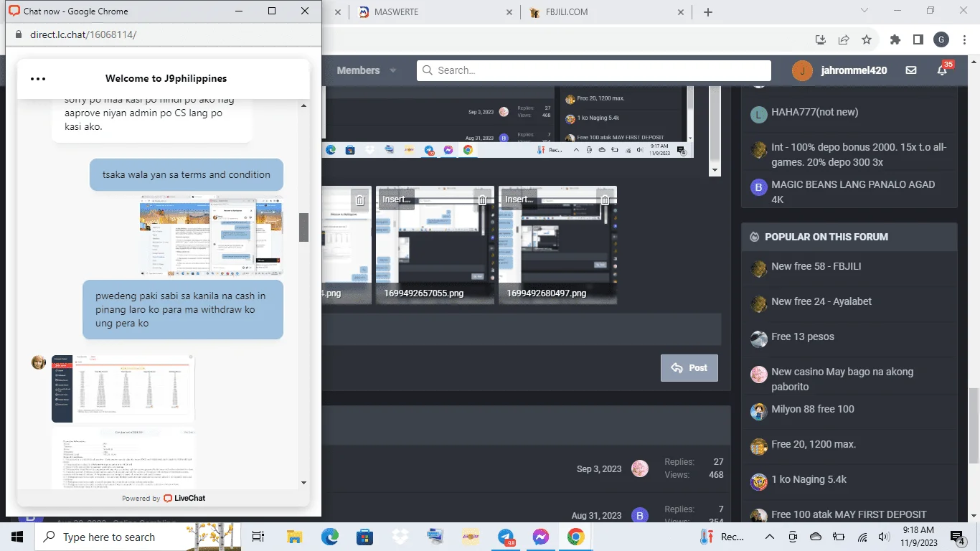This screenshot has width=980, height=551.
Task: Open 'Milyon 88 free 100' thread
Action: (x=813, y=409)
